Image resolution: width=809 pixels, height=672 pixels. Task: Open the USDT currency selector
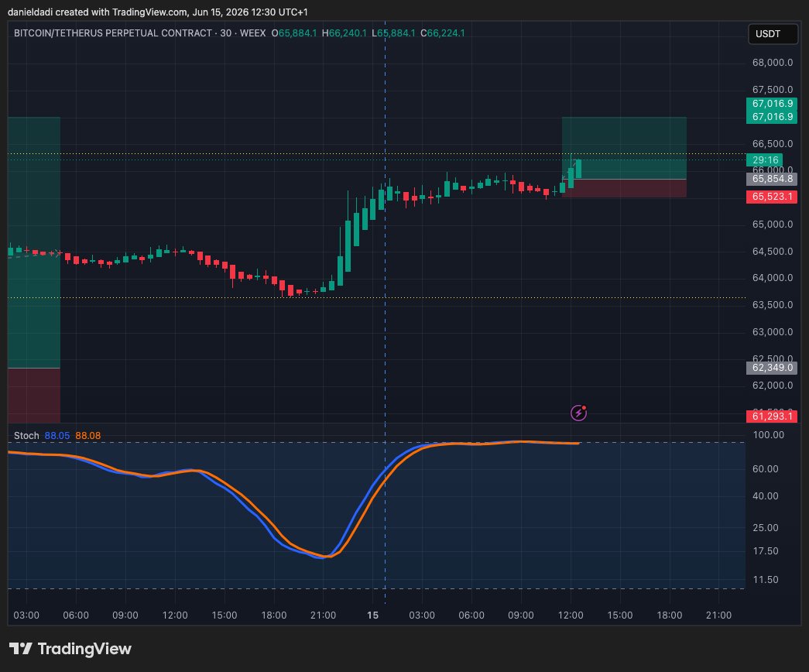(773, 34)
